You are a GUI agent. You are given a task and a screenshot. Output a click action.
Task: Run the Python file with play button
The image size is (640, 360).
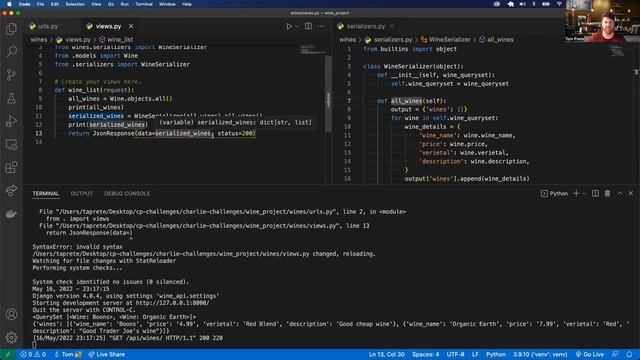(289, 26)
